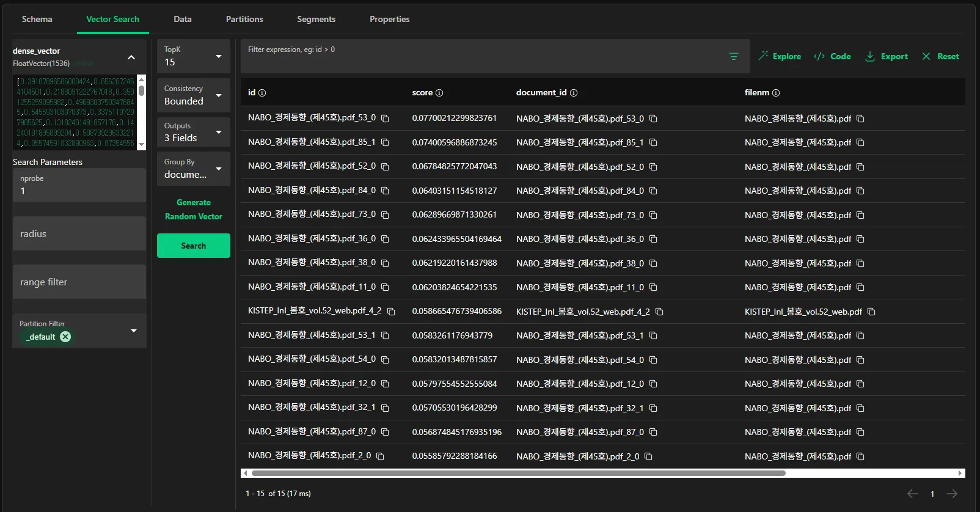Switch to the Segments tab
Image resolution: width=980 pixels, height=512 pixels.
tap(316, 19)
